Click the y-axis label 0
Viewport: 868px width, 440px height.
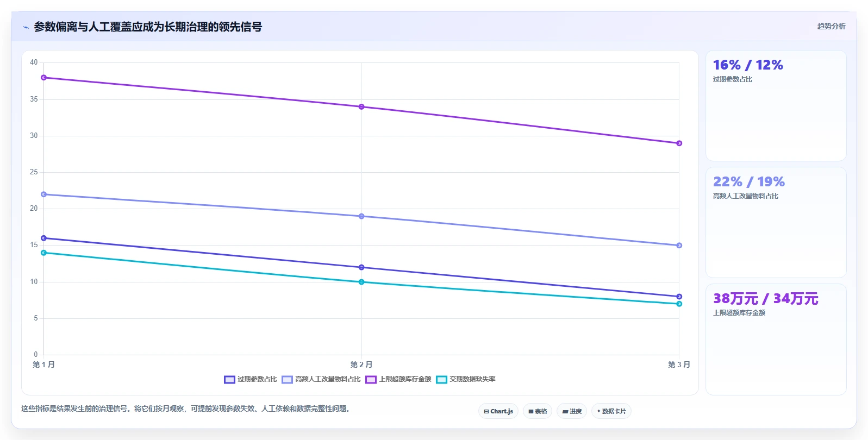tap(36, 355)
